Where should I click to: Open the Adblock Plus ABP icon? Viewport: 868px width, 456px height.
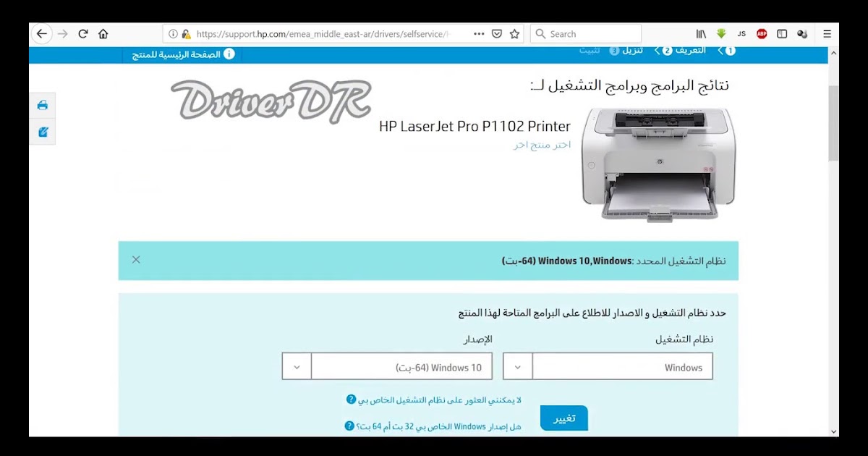click(x=762, y=34)
